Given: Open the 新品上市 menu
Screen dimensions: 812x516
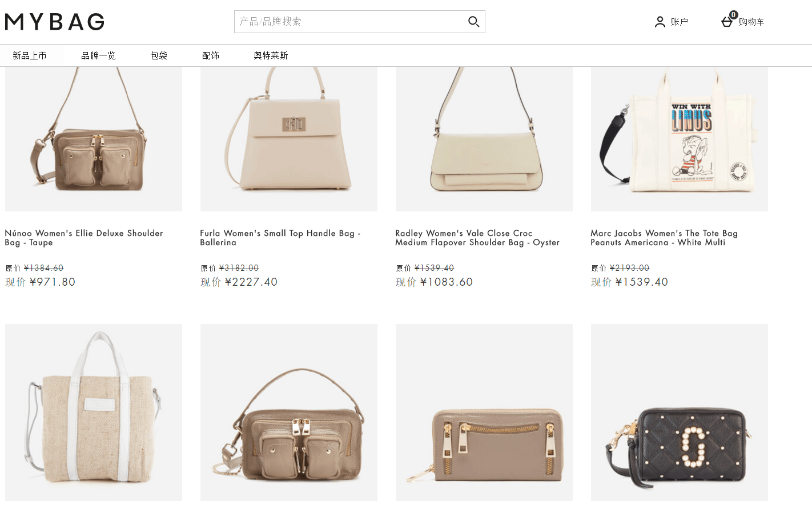Looking at the screenshot, I should (x=30, y=55).
